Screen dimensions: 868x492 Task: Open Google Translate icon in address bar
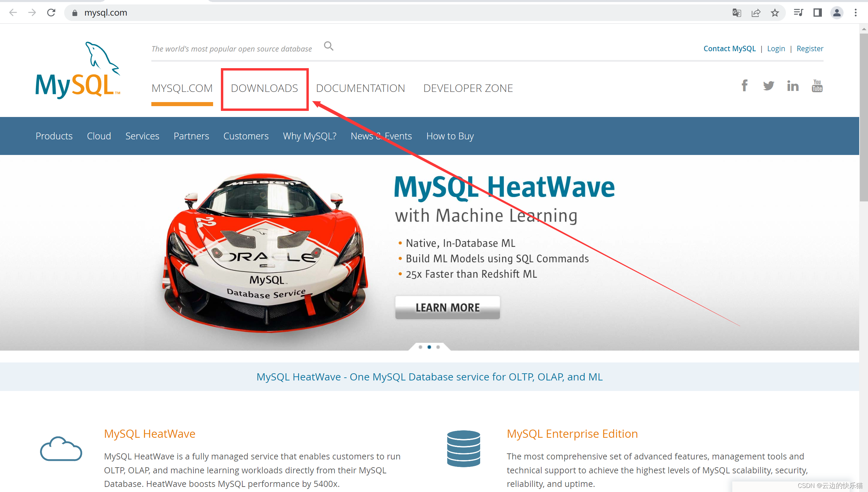(737, 13)
